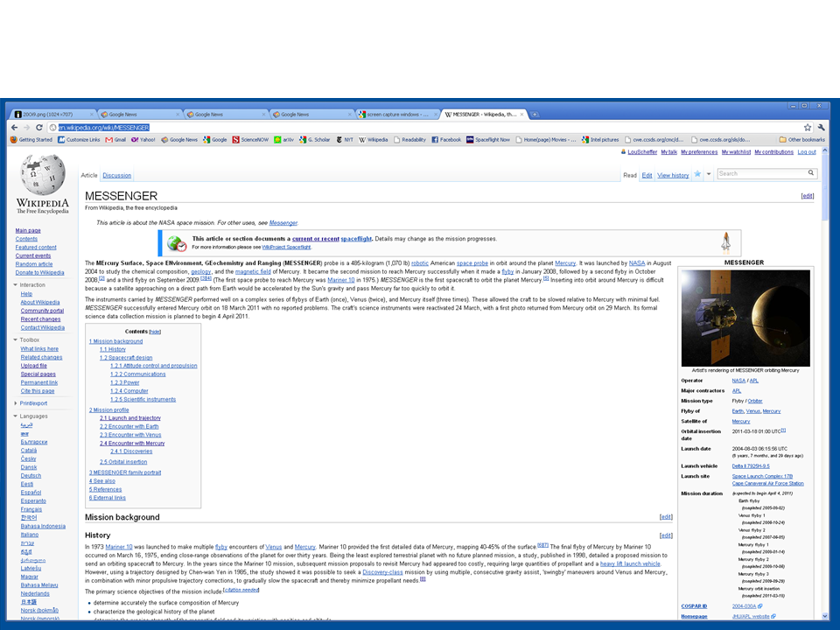Hide the table of contents
The image size is (840, 630).
tap(155, 332)
